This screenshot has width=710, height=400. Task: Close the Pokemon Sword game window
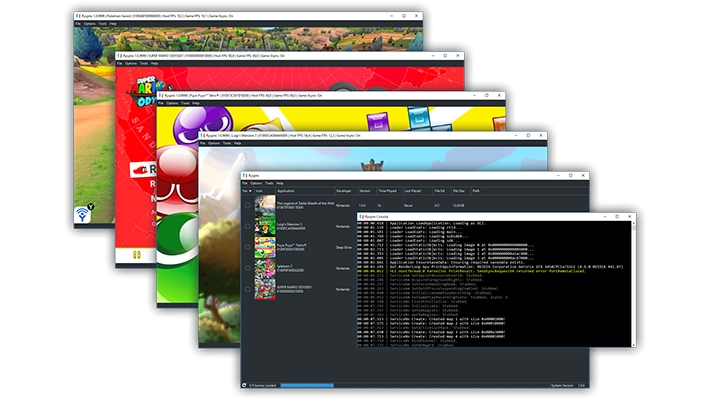417,16
